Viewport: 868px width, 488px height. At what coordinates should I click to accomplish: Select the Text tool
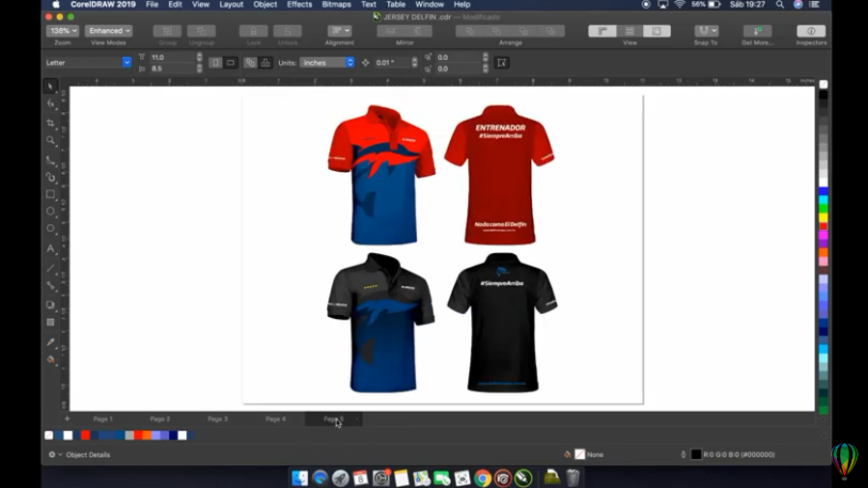(51, 248)
